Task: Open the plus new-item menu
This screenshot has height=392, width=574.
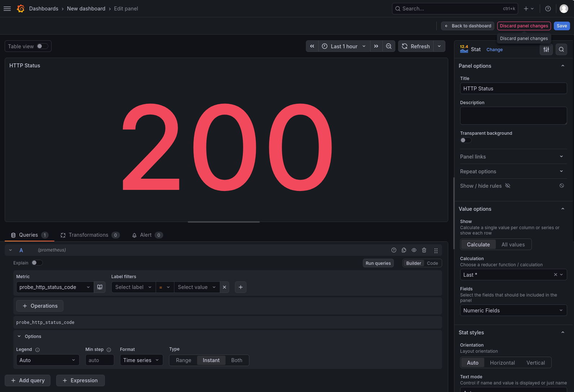Action: pyautogui.click(x=529, y=9)
